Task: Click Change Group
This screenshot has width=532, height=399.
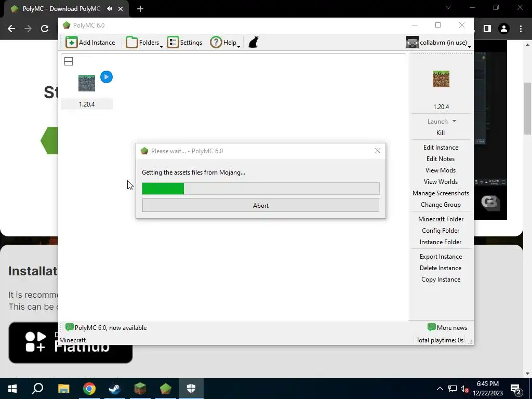Action: 441,205
